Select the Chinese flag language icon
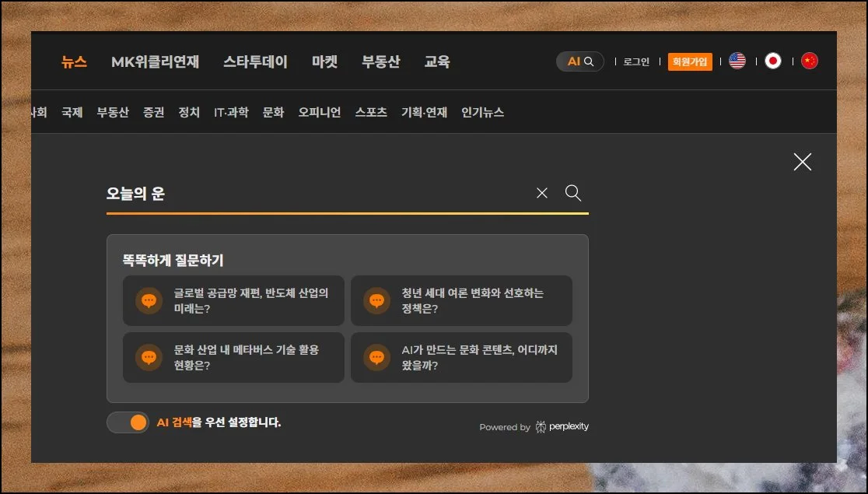868x494 pixels. pyautogui.click(x=810, y=61)
